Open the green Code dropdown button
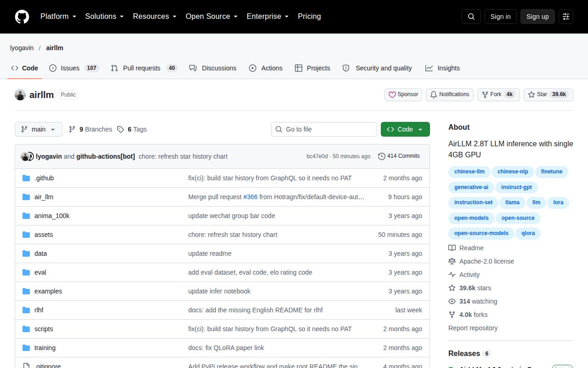 405,129
